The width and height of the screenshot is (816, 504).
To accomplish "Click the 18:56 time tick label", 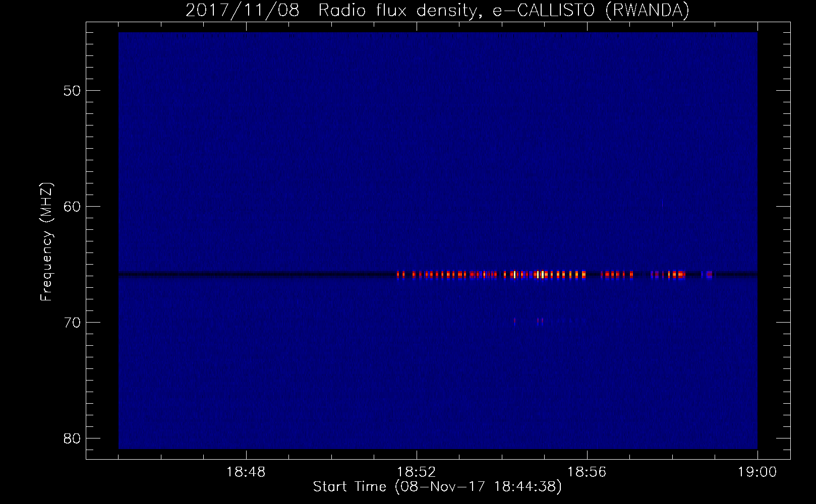I will click(587, 472).
